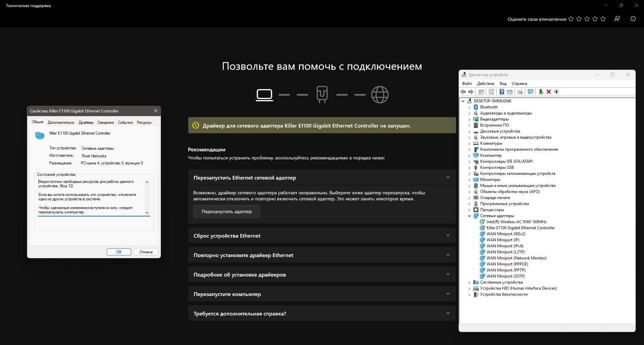Open the Действие menu in Device Manager

[x=486, y=84]
